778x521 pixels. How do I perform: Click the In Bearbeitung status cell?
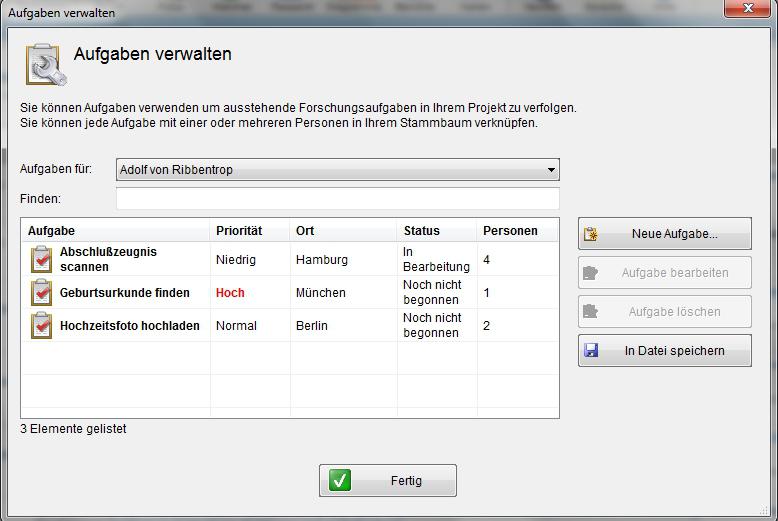(436, 259)
